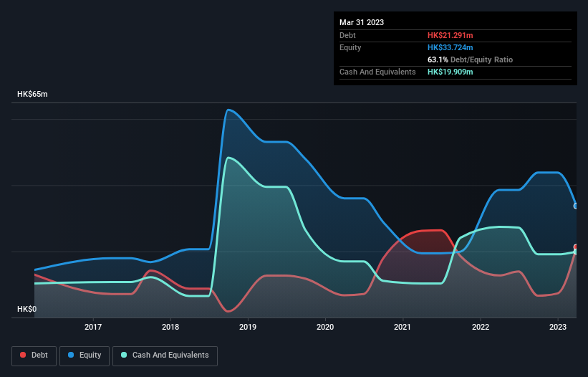588x377 pixels.
Task: Click the HK$21.291m debt value
Action: coord(450,35)
